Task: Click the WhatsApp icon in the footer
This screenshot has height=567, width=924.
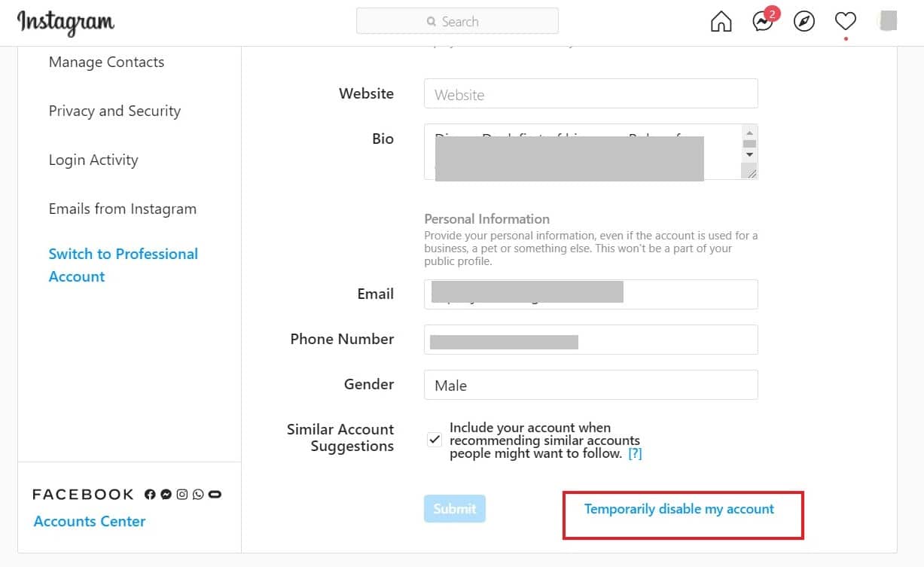Action: 198,494
